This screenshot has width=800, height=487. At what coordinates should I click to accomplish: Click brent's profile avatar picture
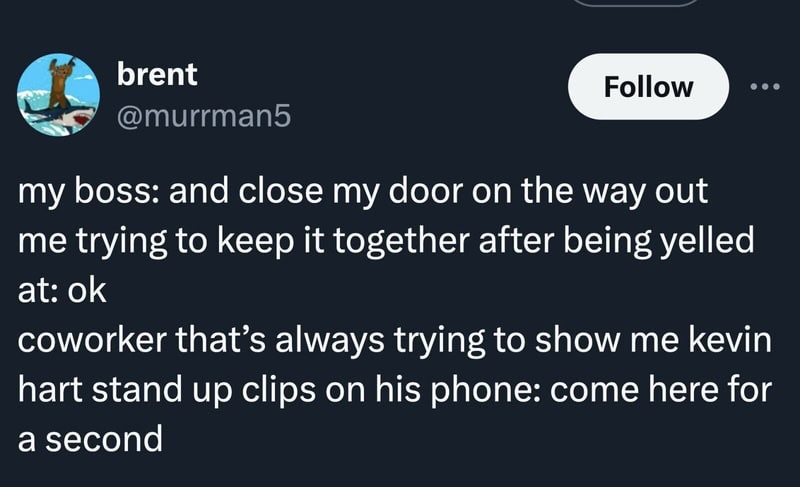pyautogui.click(x=58, y=95)
